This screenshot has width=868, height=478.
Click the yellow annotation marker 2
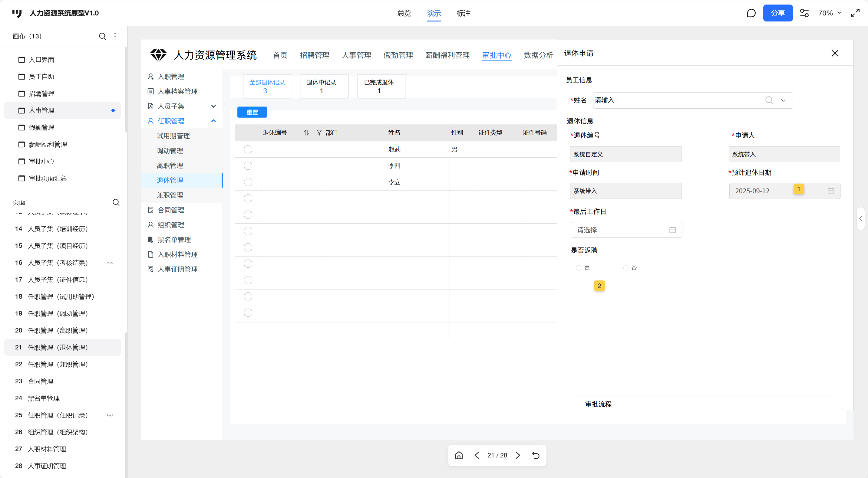pos(599,286)
